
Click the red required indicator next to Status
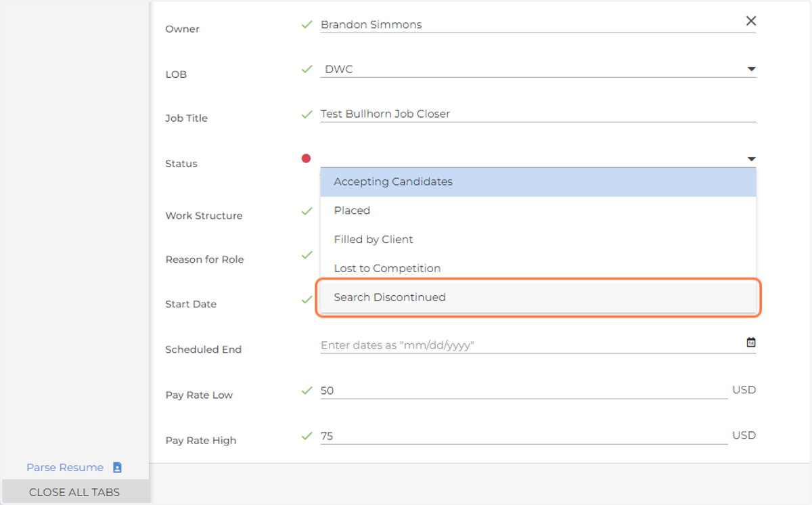click(x=306, y=158)
